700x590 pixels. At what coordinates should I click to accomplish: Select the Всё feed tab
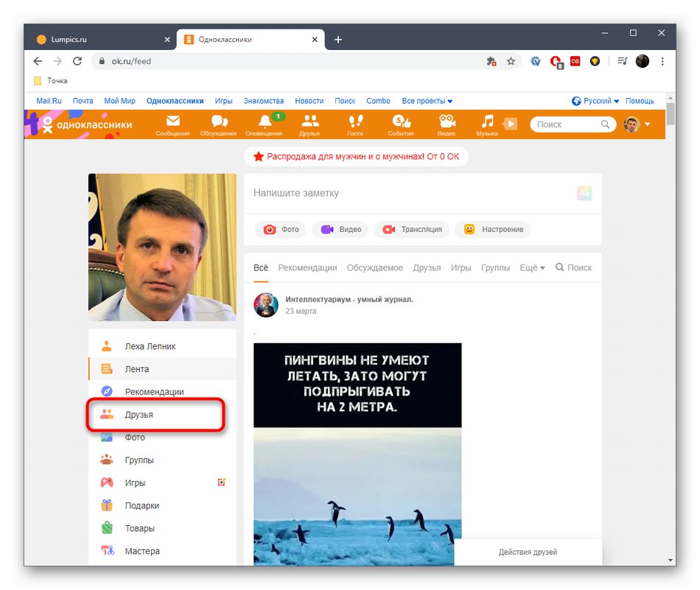tap(261, 268)
